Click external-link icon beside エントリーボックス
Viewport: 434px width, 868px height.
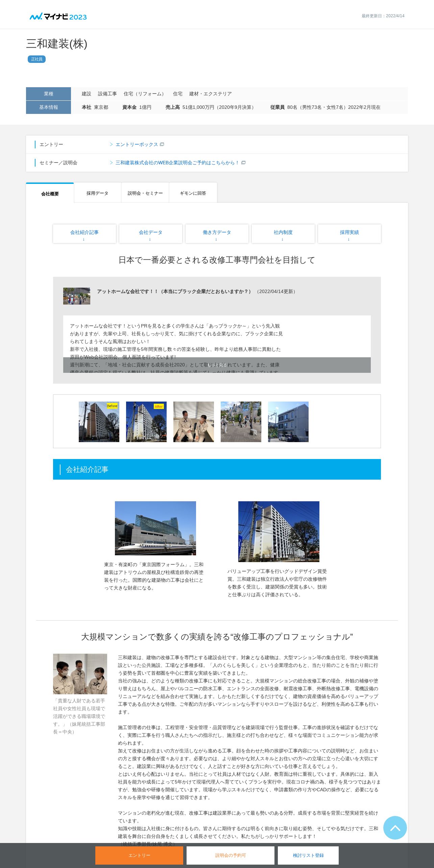(162, 144)
